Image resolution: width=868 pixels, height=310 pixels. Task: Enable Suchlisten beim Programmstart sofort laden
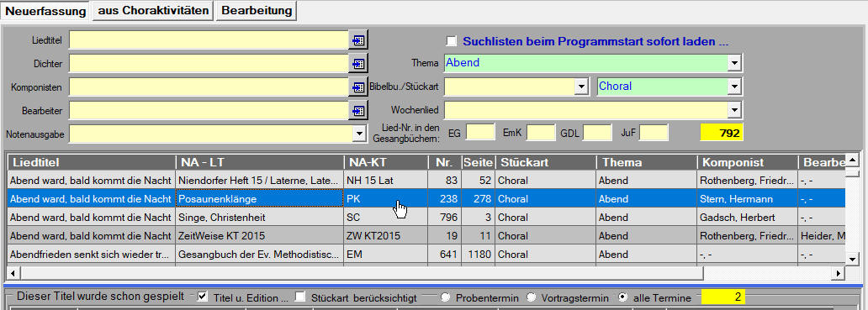(x=453, y=41)
